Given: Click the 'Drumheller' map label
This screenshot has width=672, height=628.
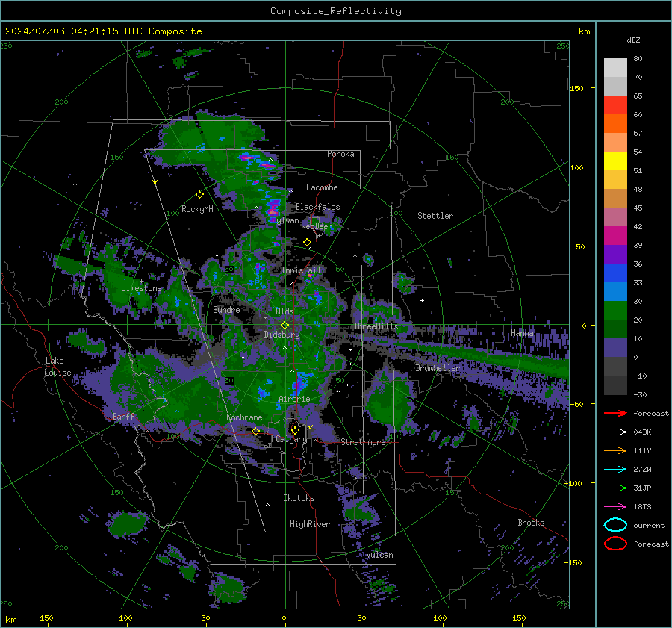Looking at the screenshot, I should pos(437,368).
